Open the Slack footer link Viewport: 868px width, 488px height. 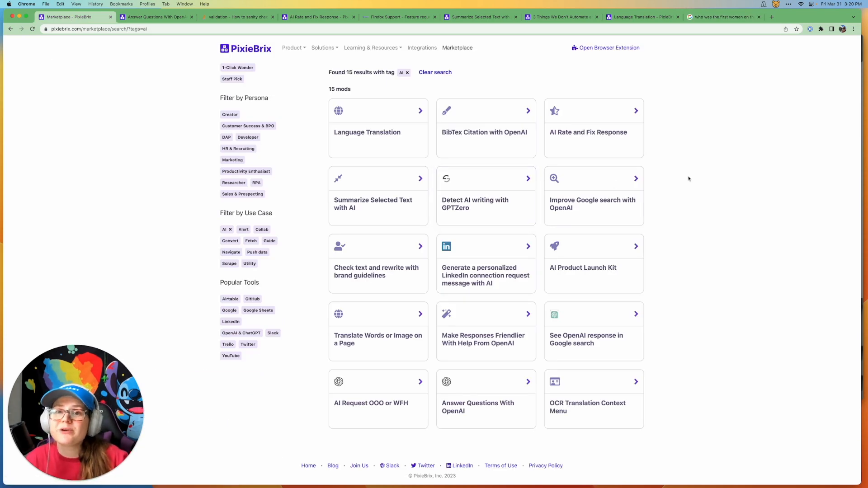click(x=389, y=466)
